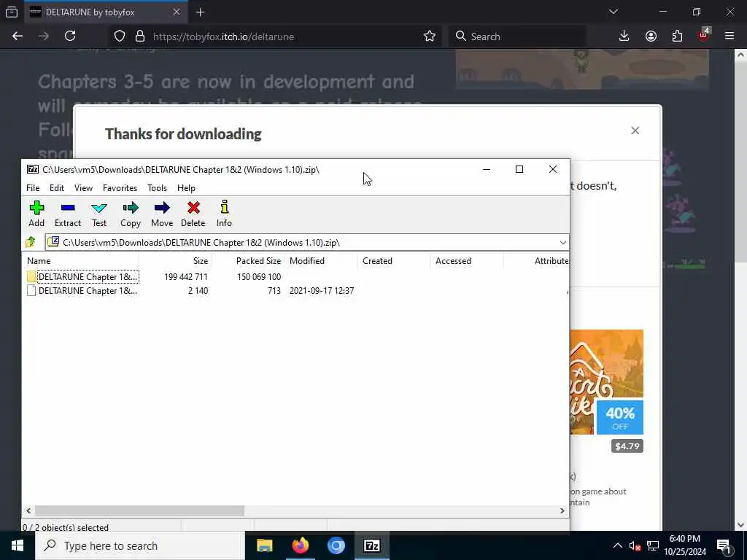Screen dimensions: 747x560
Task: Open the Windows Start menu
Action: [x=18, y=545]
